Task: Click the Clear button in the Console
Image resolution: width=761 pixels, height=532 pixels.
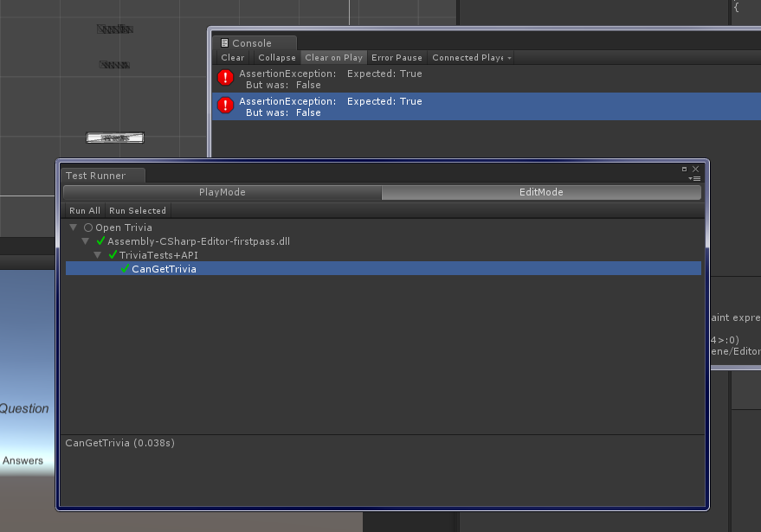Action: pyautogui.click(x=232, y=57)
